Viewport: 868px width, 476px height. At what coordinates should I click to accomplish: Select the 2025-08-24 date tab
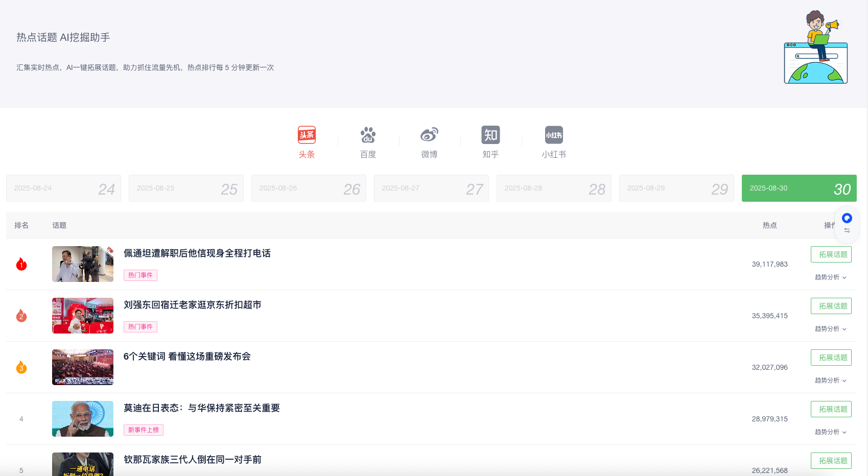point(63,188)
